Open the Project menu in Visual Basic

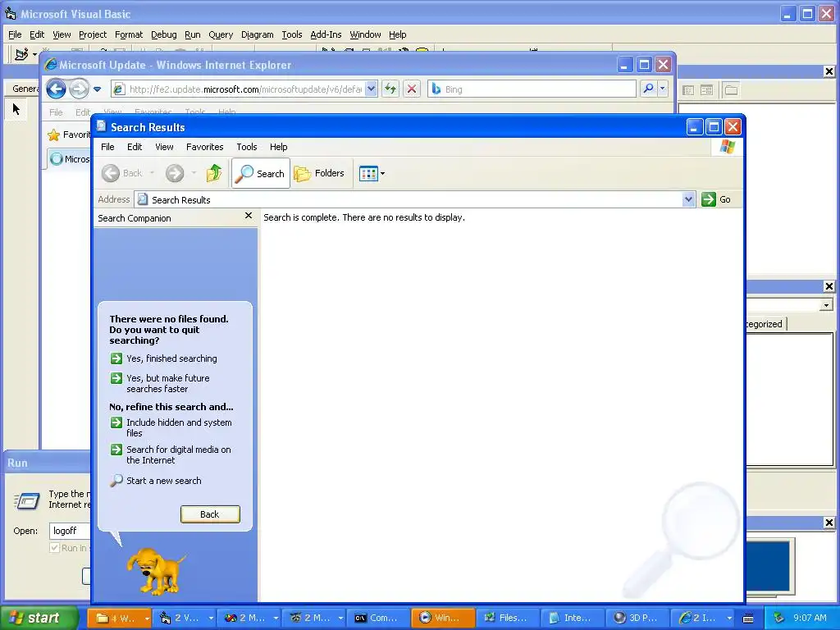(x=93, y=34)
